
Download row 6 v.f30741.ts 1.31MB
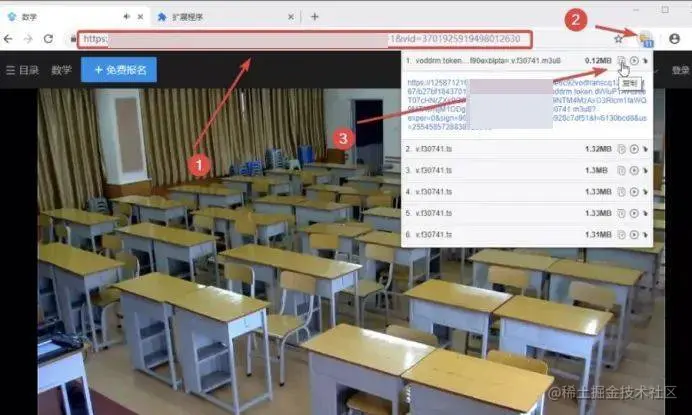645,234
